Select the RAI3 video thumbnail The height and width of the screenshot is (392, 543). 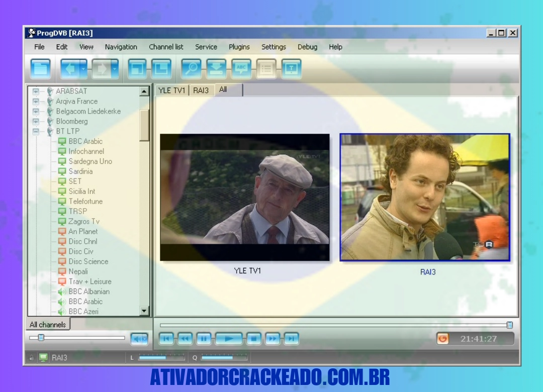425,198
